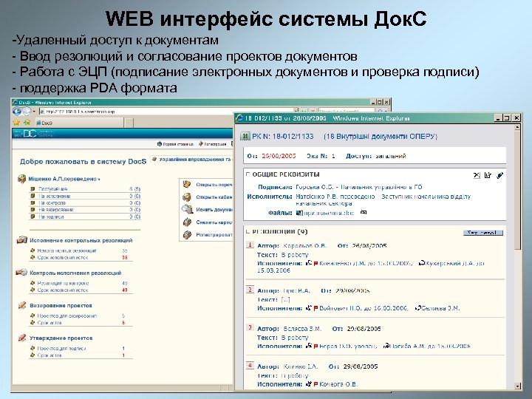Click the Открыть кабинет icon in the actions panel
Screen dimensions: 532x399
pos(187,197)
